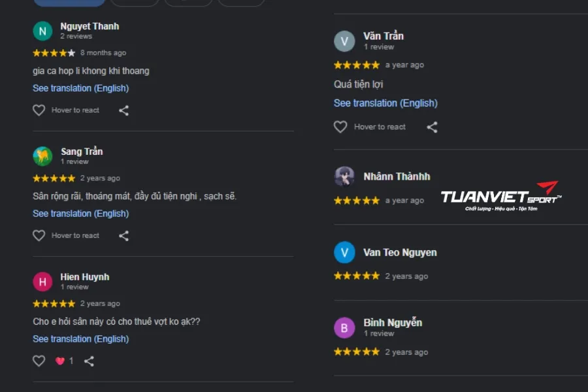Screen dimensions: 588x392
Task: See English translation of Sang Trần's review
Action: tap(80, 214)
